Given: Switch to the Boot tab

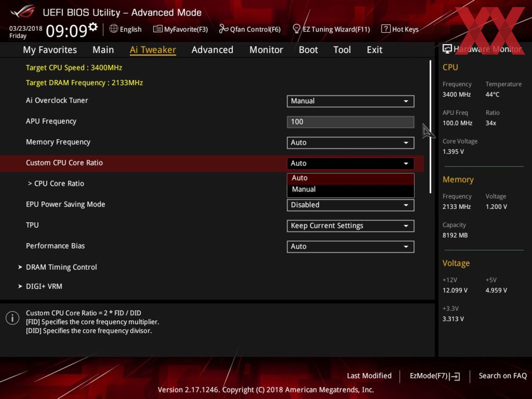Looking at the screenshot, I should [x=308, y=50].
